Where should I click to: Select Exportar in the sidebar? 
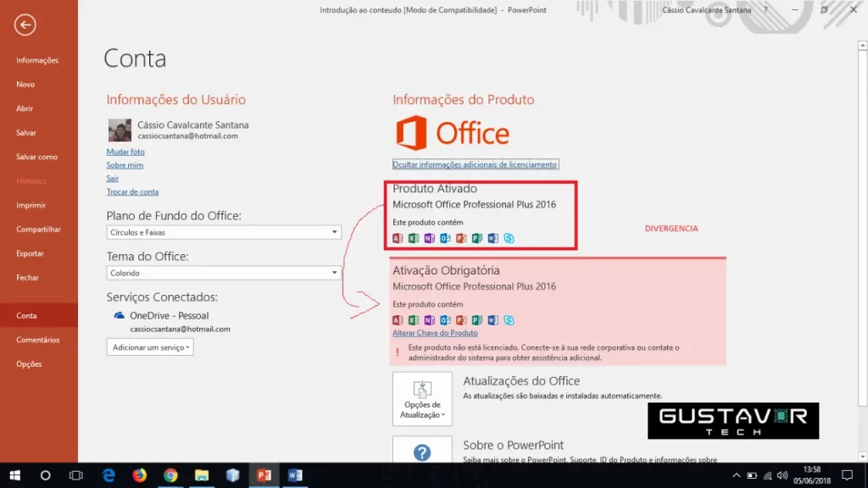30,253
